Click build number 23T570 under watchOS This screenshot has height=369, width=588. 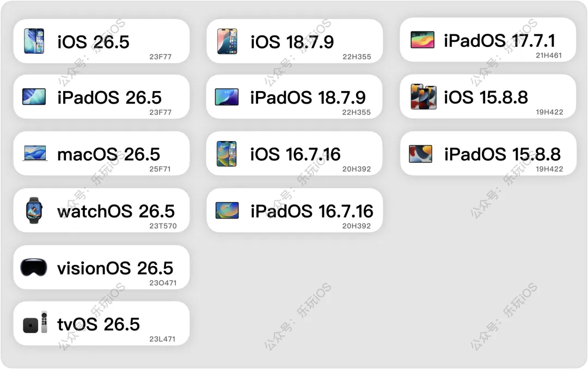(x=163, y=226)
